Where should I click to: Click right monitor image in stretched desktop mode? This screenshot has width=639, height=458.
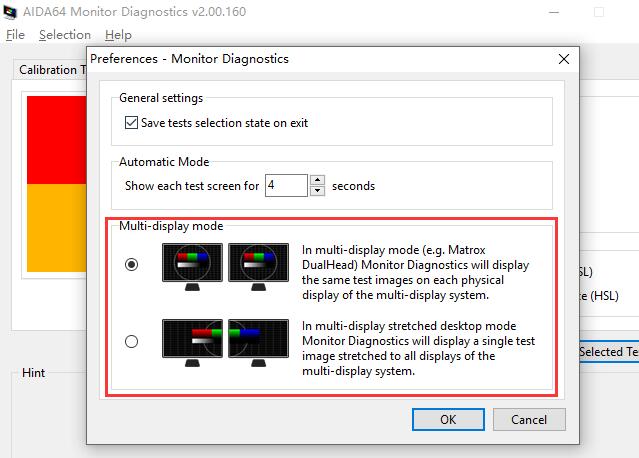pos(258,341)
